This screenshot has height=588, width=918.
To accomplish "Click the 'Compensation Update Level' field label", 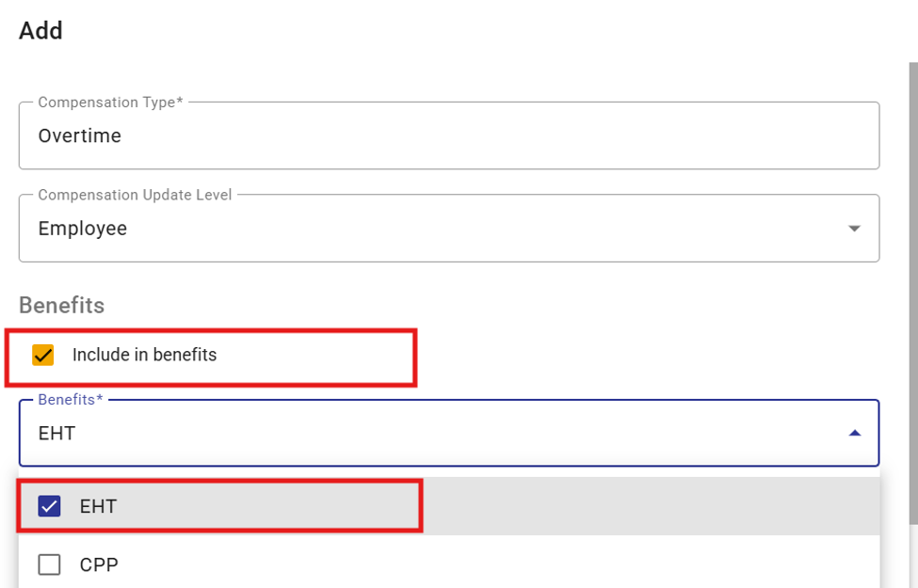I will [x=135, y=195].
